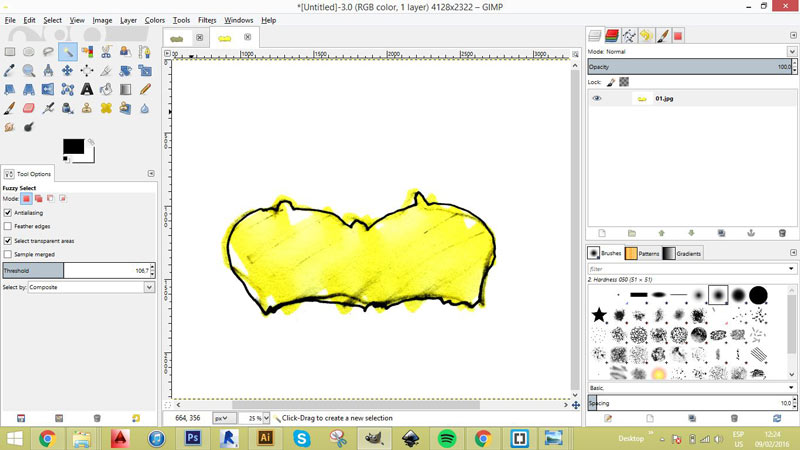This screenshot has width=800, height=450.
Task: Select the Scale tool
Action: tap(145, 70)
